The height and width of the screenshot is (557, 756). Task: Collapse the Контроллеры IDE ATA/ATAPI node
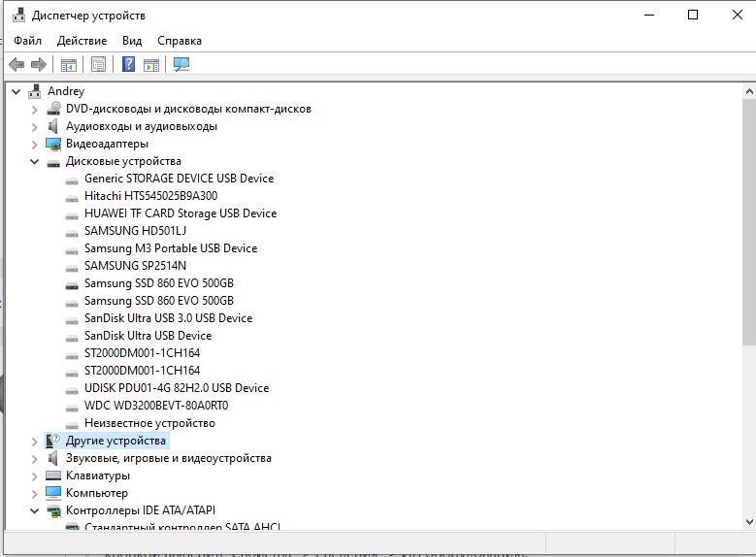[x=35, y=510]
